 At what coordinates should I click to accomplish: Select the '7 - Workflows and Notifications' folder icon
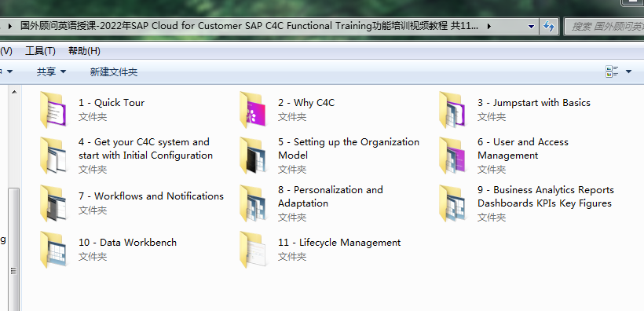click(53, 203)
